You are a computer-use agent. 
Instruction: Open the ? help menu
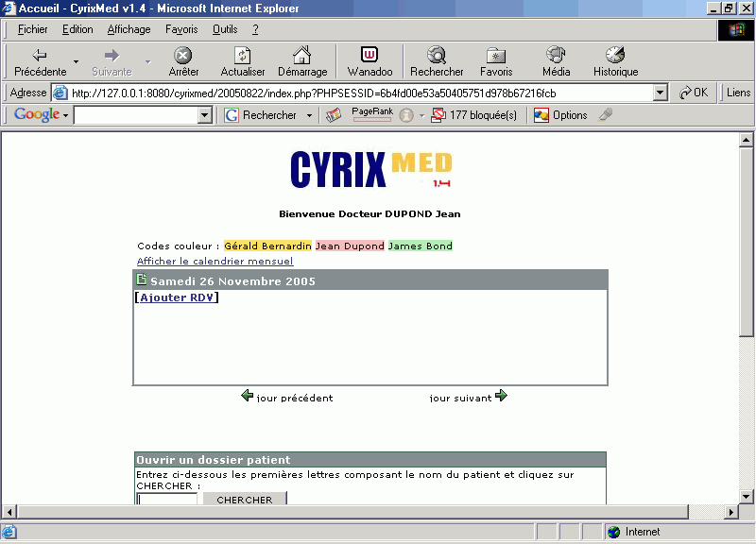point(255,29)
